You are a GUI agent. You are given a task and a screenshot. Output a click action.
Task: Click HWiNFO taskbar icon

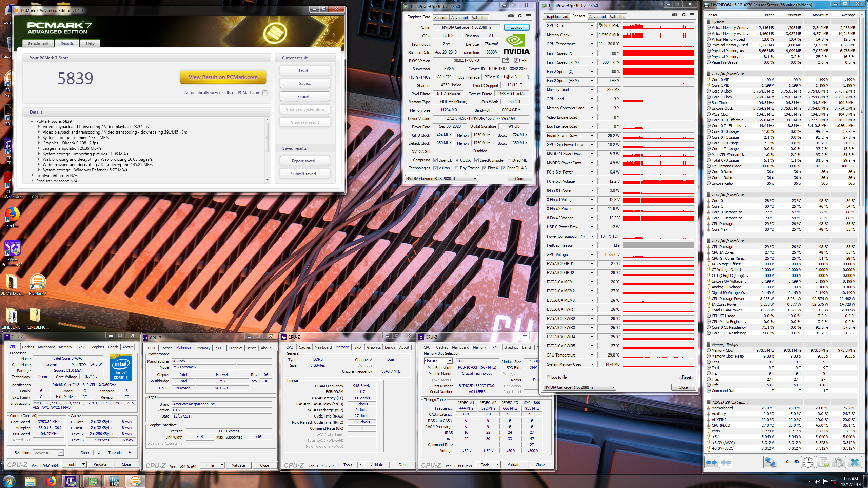[114, 481]
